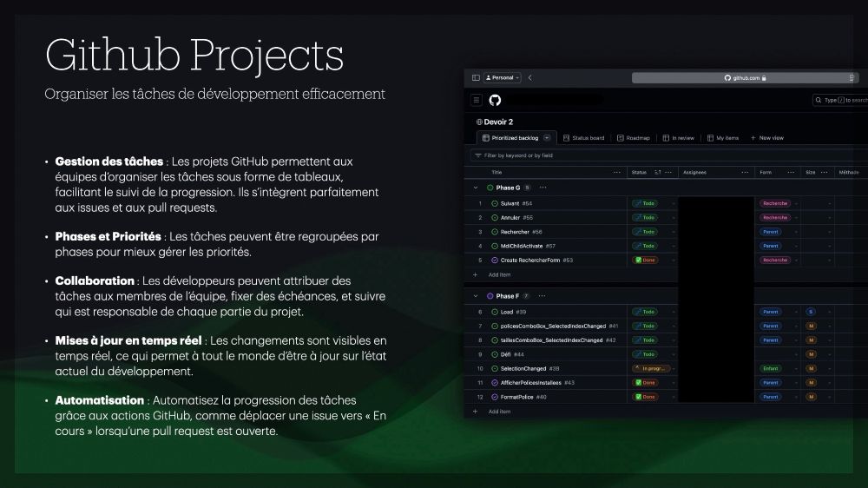Click the Phase F purple circle icon
The width and height of the screenshot is (868, 488).
490,296
